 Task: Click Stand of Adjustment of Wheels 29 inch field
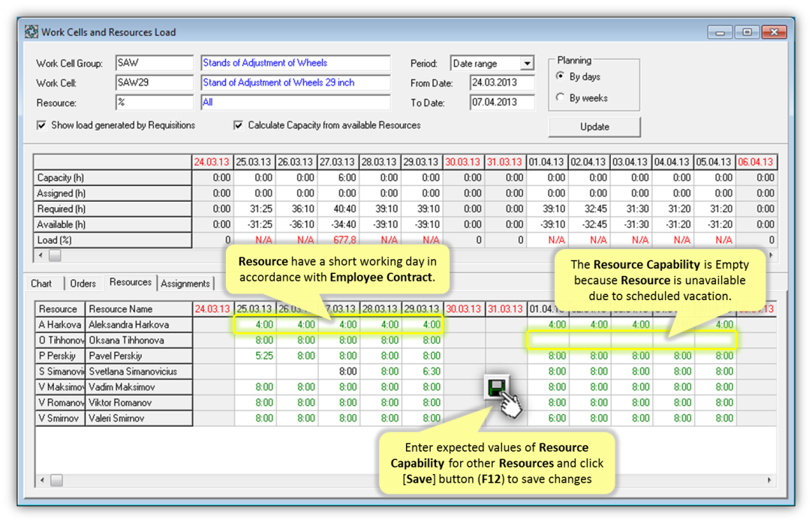click(295, 83)
